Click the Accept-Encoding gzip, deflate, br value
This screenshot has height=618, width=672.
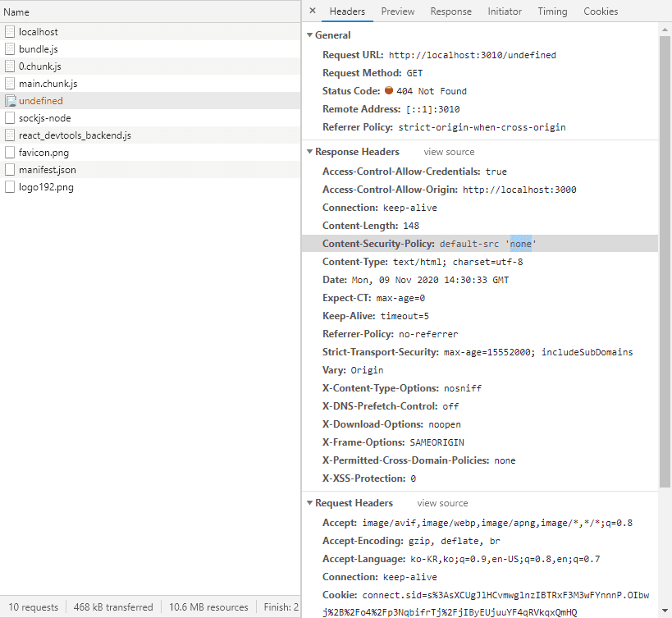click(455, 542)
